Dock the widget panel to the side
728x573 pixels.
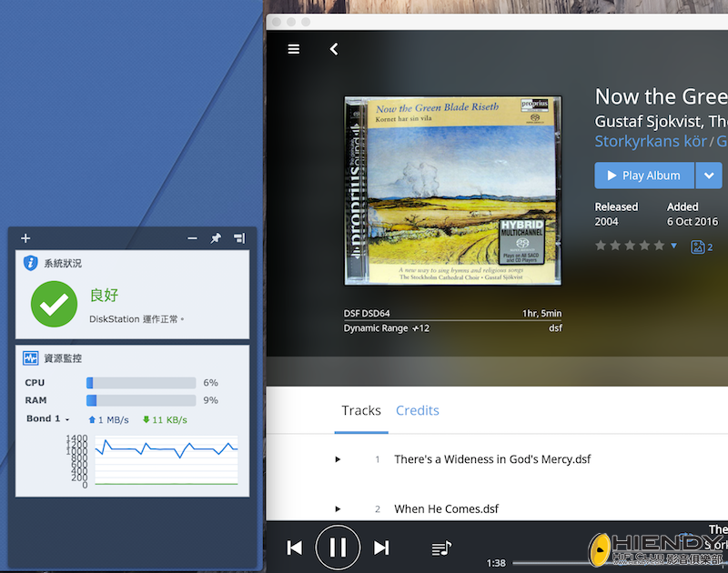tap(239, 238)
